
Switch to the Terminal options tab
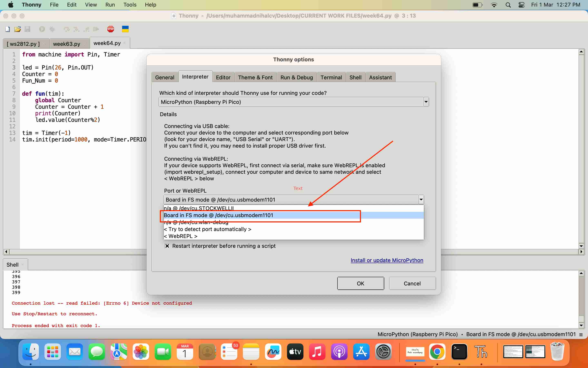[331, 77]
